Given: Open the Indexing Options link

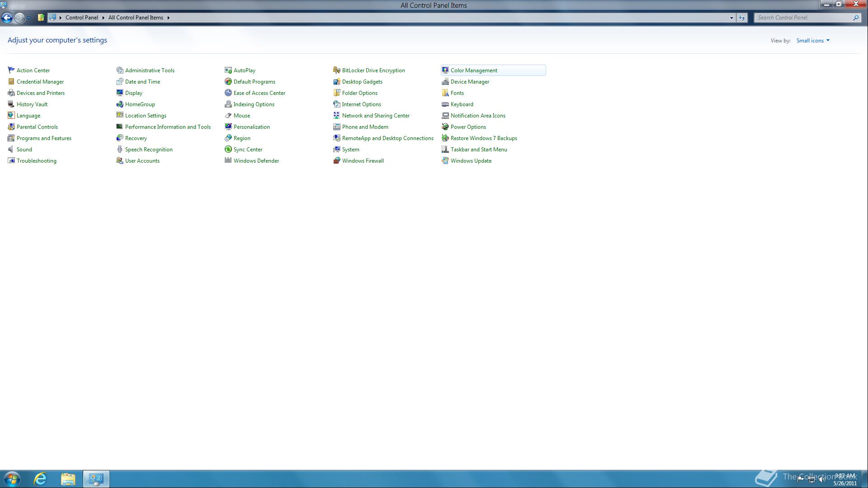Looking at the screenshot, I should 254,104.
